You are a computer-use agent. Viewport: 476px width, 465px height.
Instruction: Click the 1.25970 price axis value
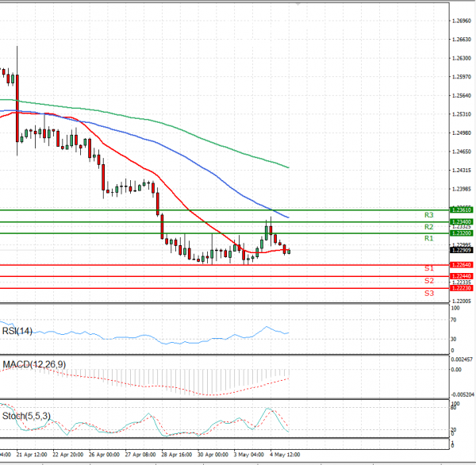tap(462, 77)
